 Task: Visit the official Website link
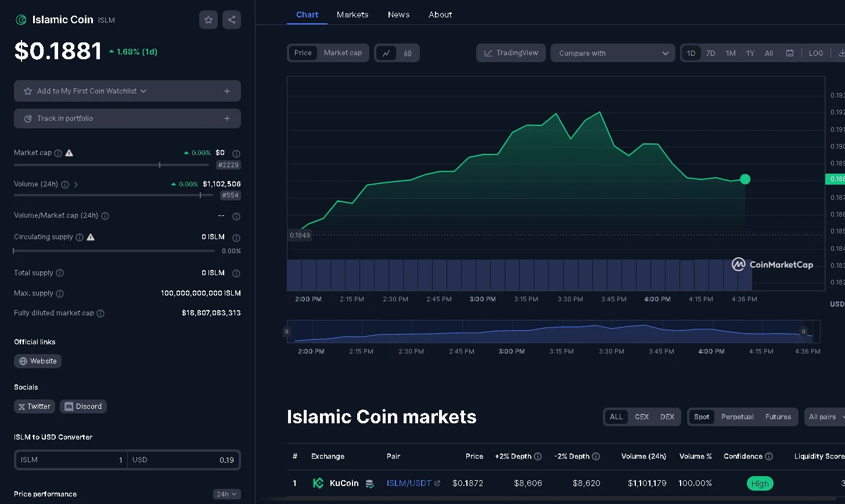coord(38,361)
